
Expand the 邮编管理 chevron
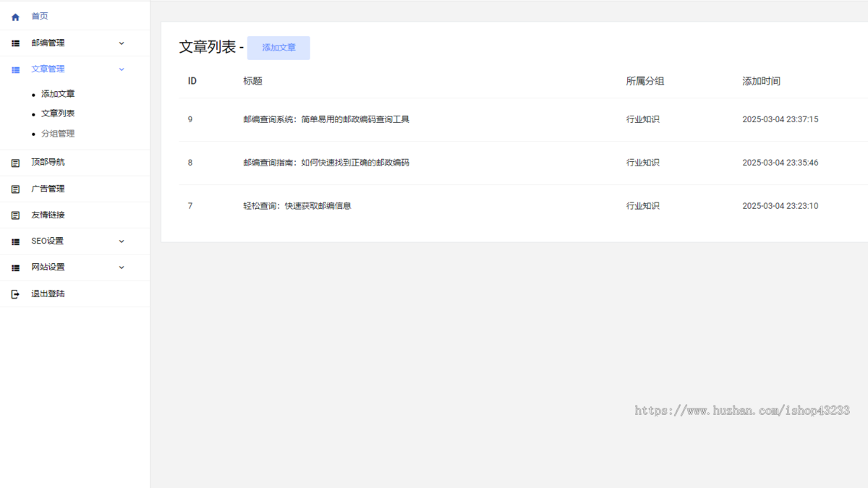(122, 43)
